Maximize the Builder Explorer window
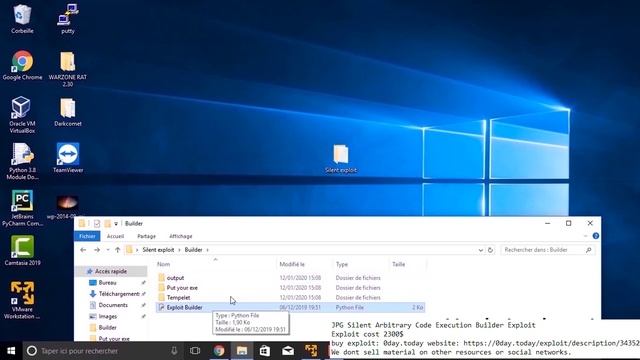Image resolution: width=640 pixels, height=360 pixels. point(569,223)
